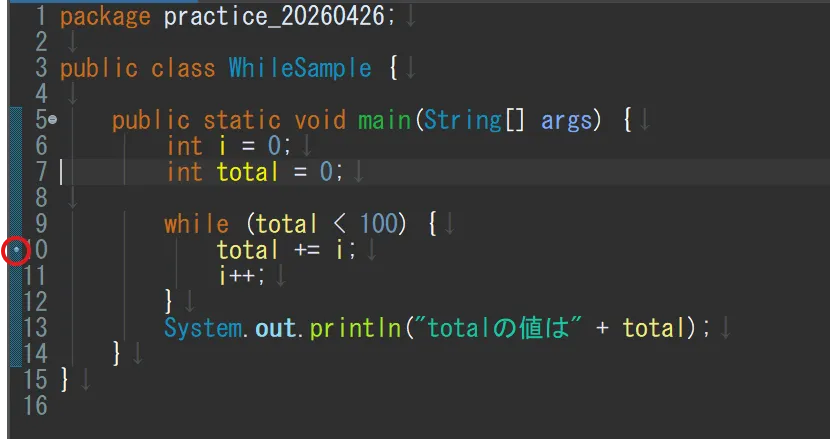
Task: Click the 'static' keyword
Action: coord(241,120)
